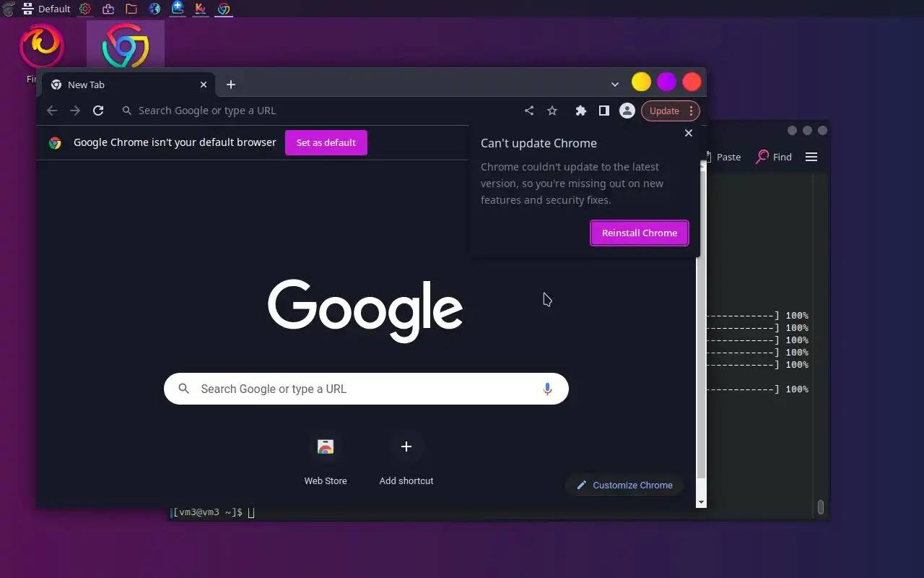924x578 pixels.
Task: Focus the Google search box on the page
Action: pyautogui.click(x=366, y=389)
